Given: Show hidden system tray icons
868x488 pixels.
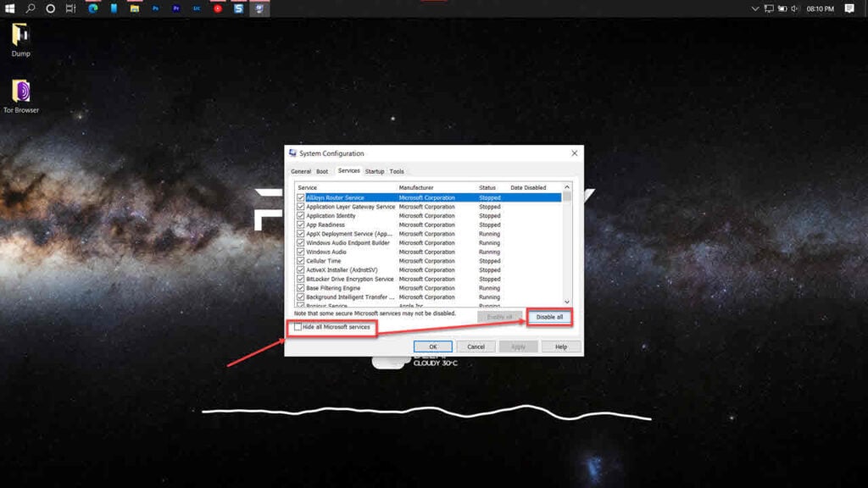Looking at the screenshot, I should coord(754,8).
